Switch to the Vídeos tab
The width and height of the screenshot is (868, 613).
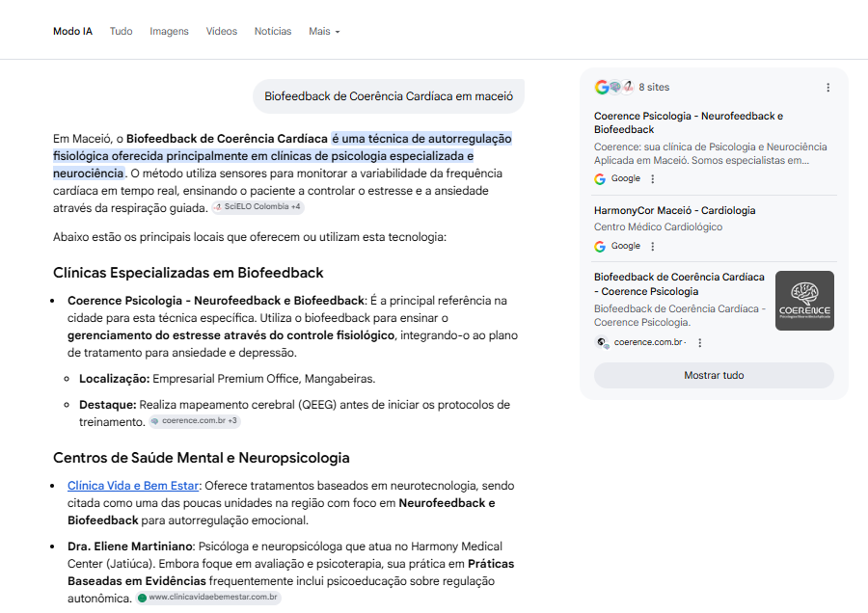click(222, 32)
